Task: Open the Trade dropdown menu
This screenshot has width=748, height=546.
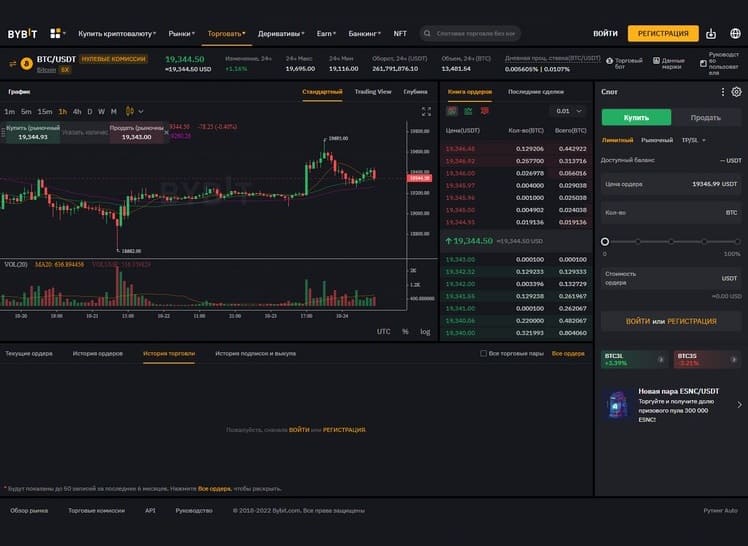Action: (x=226, y=34)
